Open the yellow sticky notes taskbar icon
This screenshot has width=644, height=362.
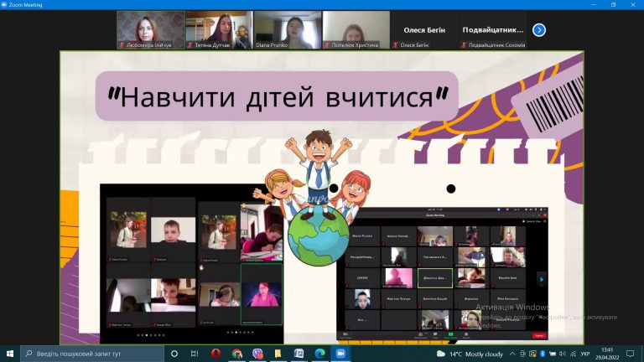point(278,354)
